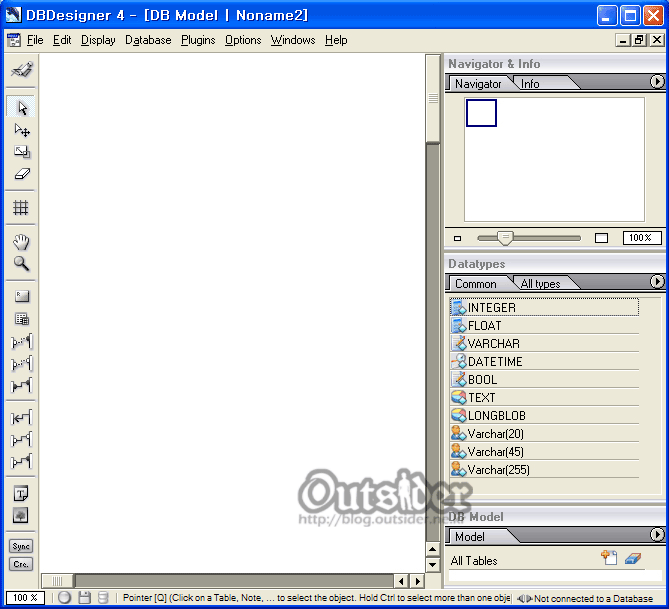
Task: Switch to the All types tab
Action: point(540,284)
